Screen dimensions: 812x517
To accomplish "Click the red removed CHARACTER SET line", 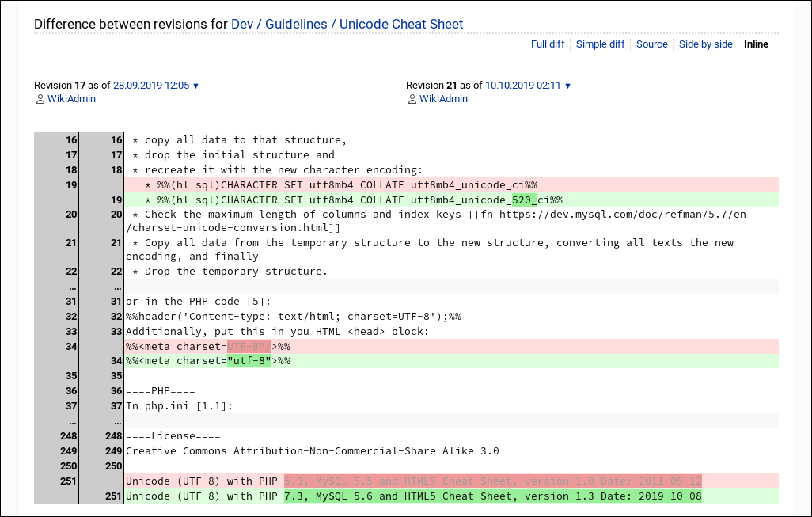I will click(332, 184).
